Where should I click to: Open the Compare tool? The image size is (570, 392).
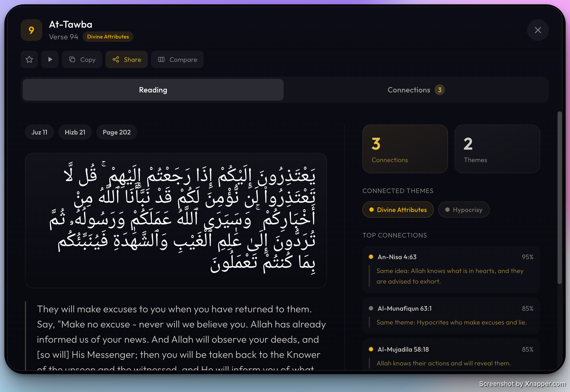point(177,59)
